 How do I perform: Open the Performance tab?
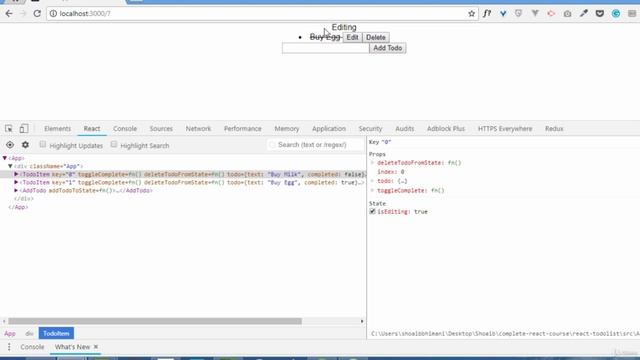coord(242,129)
